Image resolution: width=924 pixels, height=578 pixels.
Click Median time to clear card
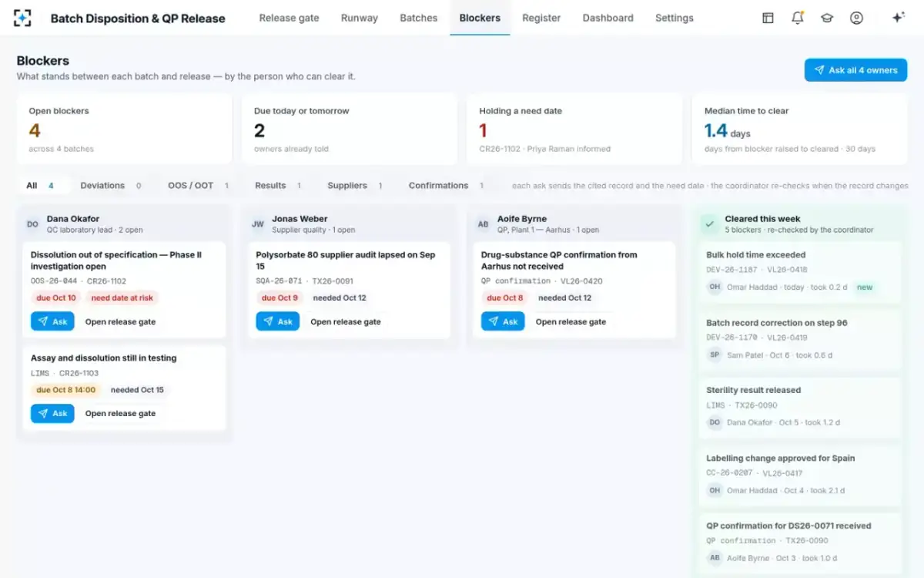[799, 129]
